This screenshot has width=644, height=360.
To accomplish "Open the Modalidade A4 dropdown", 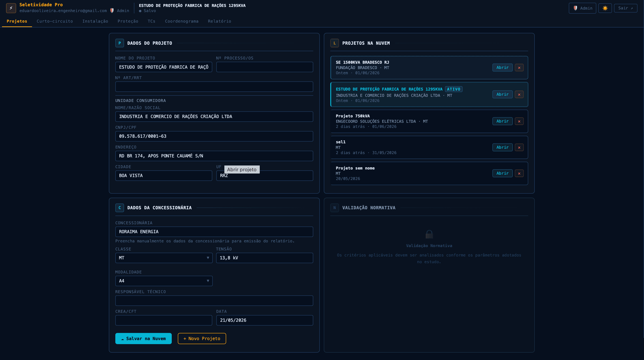I will pos(164,281).
